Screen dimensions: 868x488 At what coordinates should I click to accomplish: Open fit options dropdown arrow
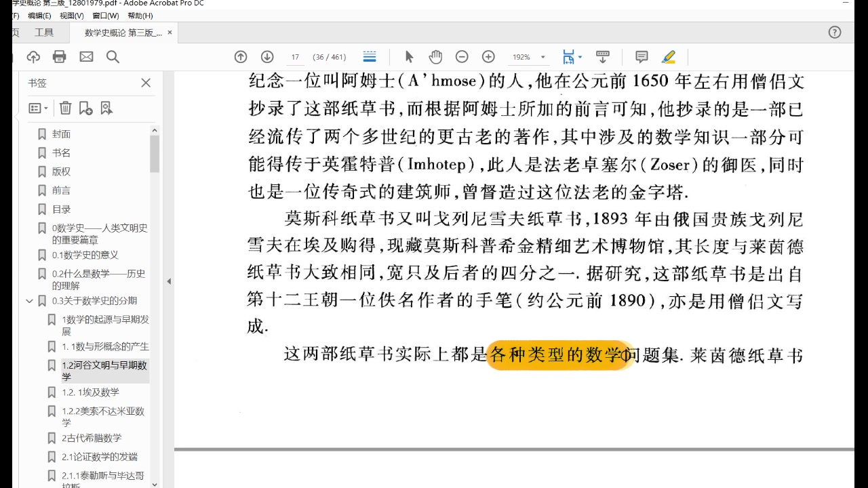pos(580,57)
